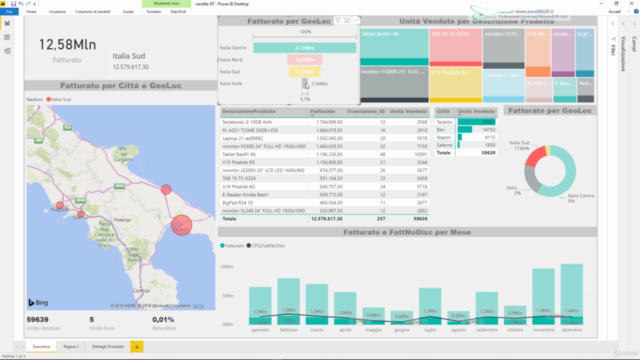The height and width of the screenshot is (360, 640).
Task: Open the Model relationships view in the sidebar
Action: (x=7, y=51)
